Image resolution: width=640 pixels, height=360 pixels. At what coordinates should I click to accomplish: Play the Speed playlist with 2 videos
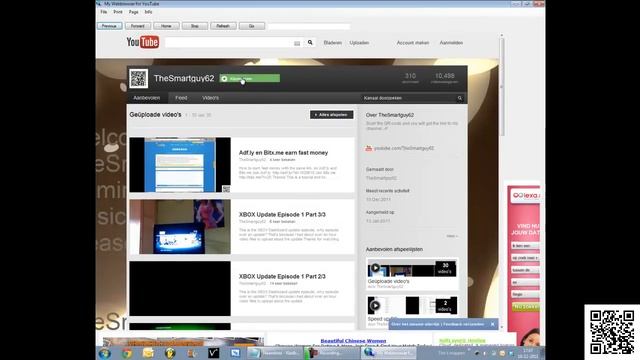(375, 305)
